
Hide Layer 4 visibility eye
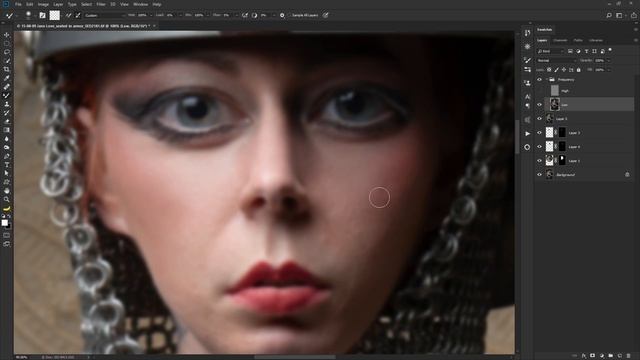point(539,147)
